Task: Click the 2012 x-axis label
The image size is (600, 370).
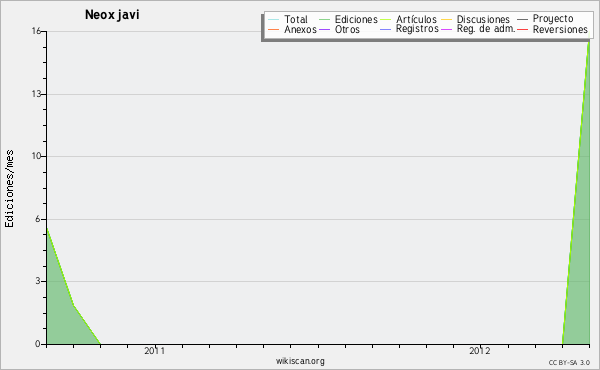Action: pos(480,351)
